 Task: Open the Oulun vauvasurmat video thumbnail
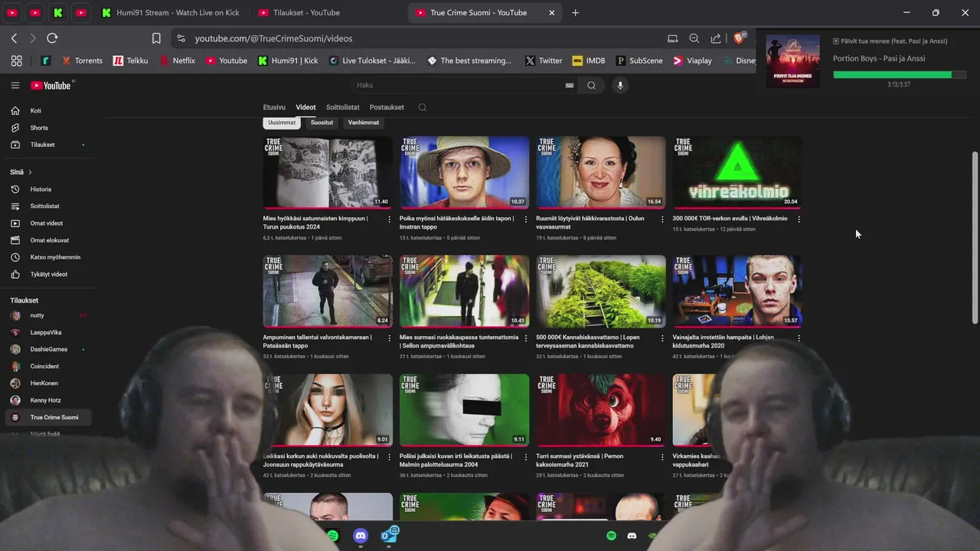click(x=600, y=172)
